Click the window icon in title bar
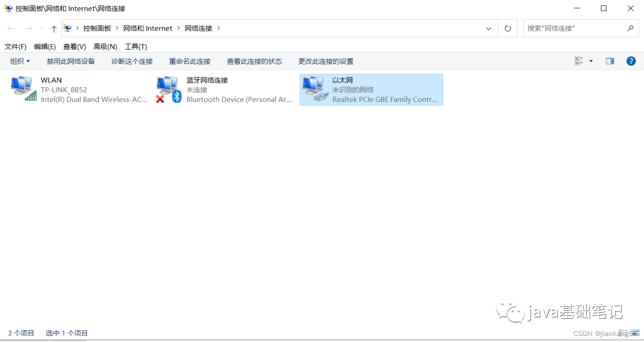Viewport: 644px width, 342px height. click(x=8, y=8)
